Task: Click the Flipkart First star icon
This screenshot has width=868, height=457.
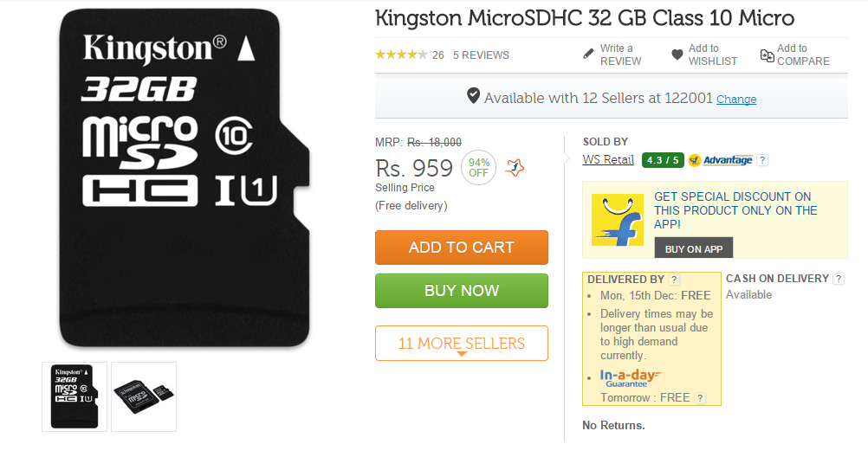Action: click(x=514, y=166)
